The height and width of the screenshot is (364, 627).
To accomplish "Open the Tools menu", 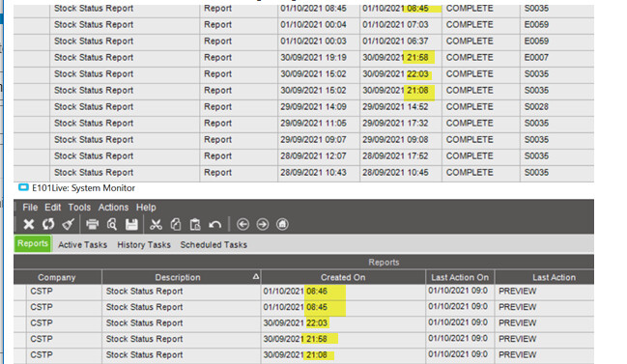I will pyautogui.click(x=79, y=208).
